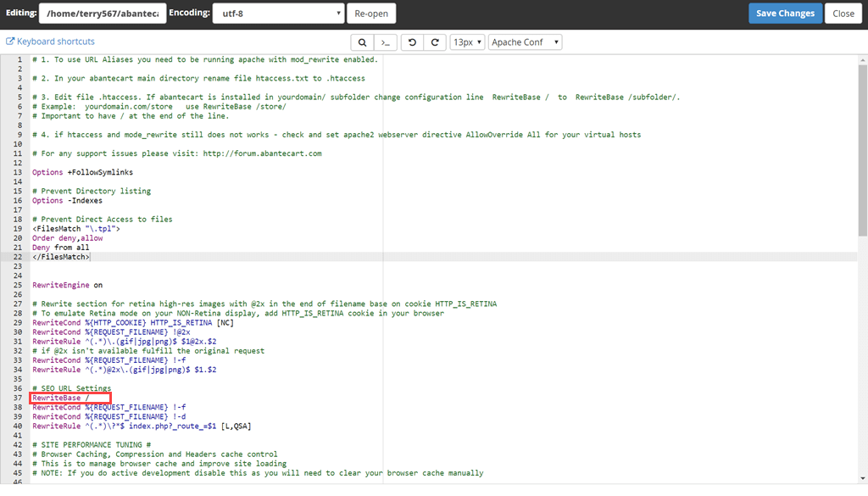Click the redo arrow icon
Screen dimensions: 868x496
(435, 42)
